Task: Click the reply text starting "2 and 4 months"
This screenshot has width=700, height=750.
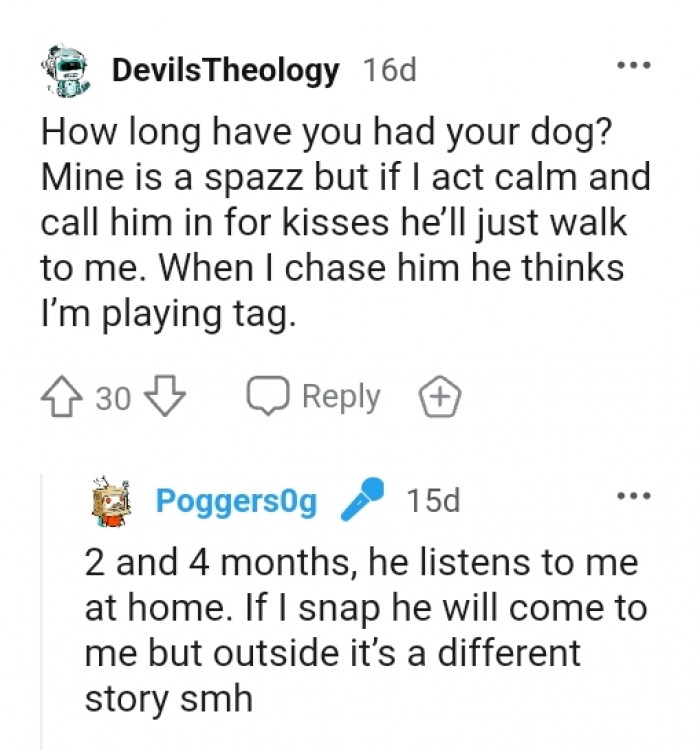Action: point(361,563)
